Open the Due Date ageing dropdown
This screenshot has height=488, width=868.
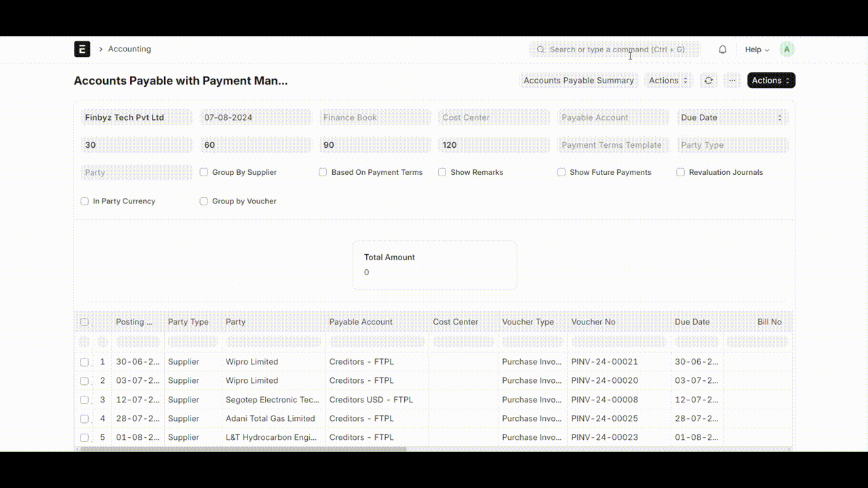pyautogui.click(x=732, y=117)
